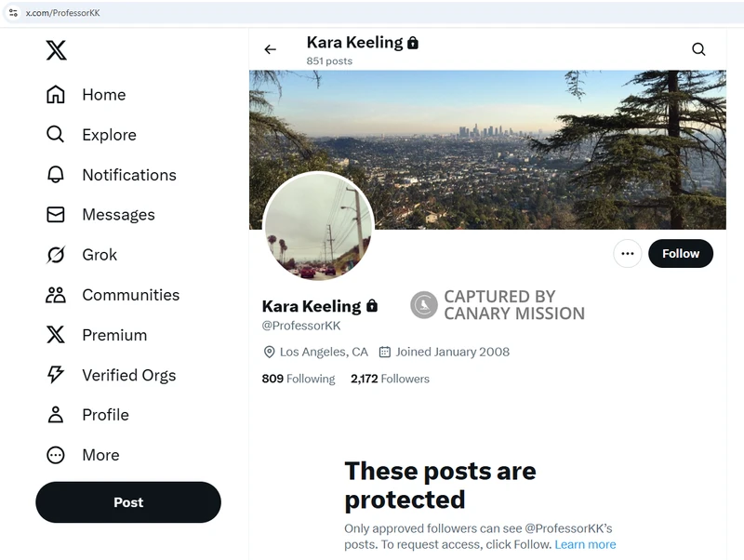The height and width of the screenshot is (560, 744).
Task: Open the circular profile picture thumbnail
Action: [318, 226]
